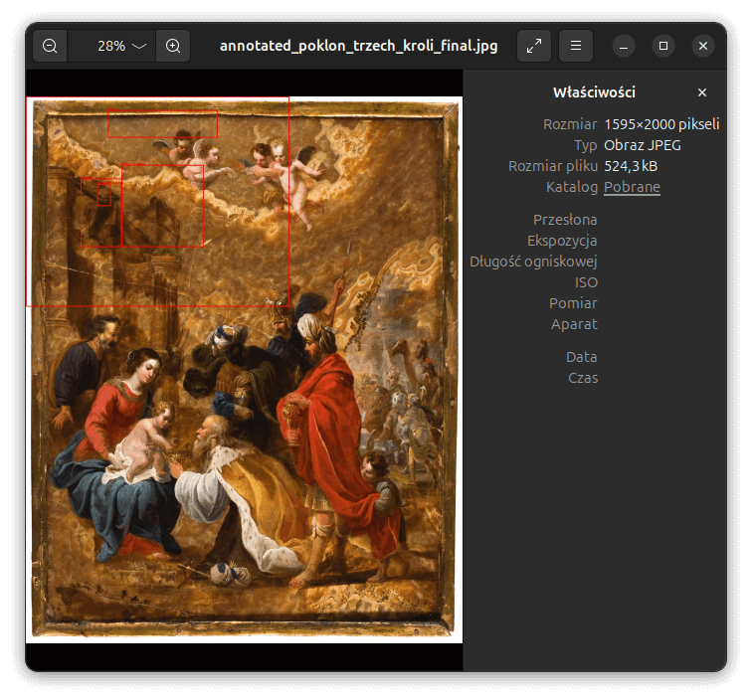Zoom in with the plus magnifier icon
This screenshot has width=752, height=700.
pos(173,46)
